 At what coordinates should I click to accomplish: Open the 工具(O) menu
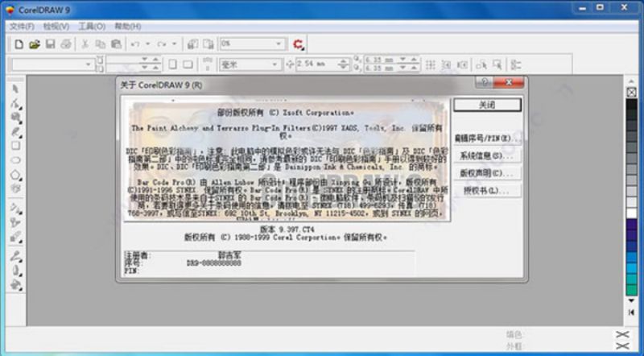[92, 27]
